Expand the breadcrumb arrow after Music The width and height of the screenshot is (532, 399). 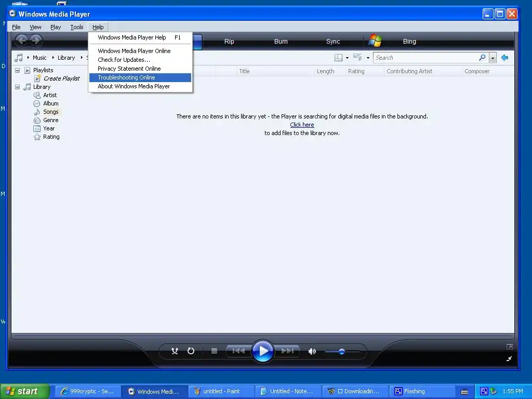coord(54,58)
